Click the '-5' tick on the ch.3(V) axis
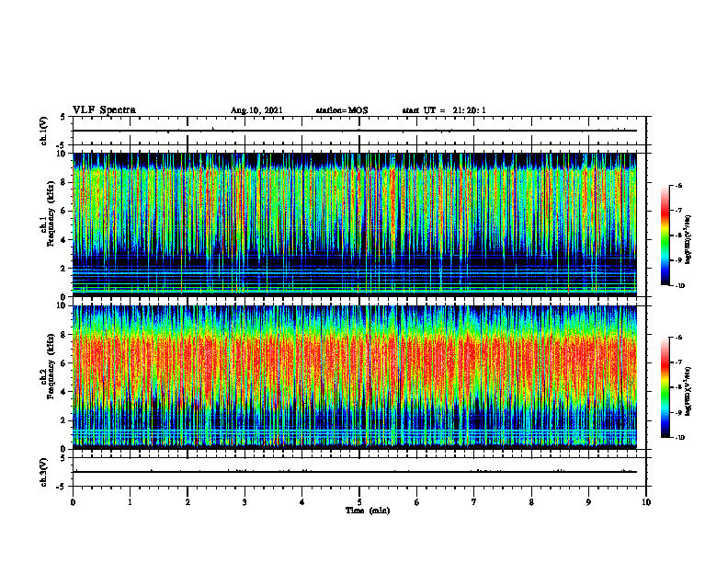The height and width of the screenshot is (563, 728). pyautogui.click(x=62, y=488)
